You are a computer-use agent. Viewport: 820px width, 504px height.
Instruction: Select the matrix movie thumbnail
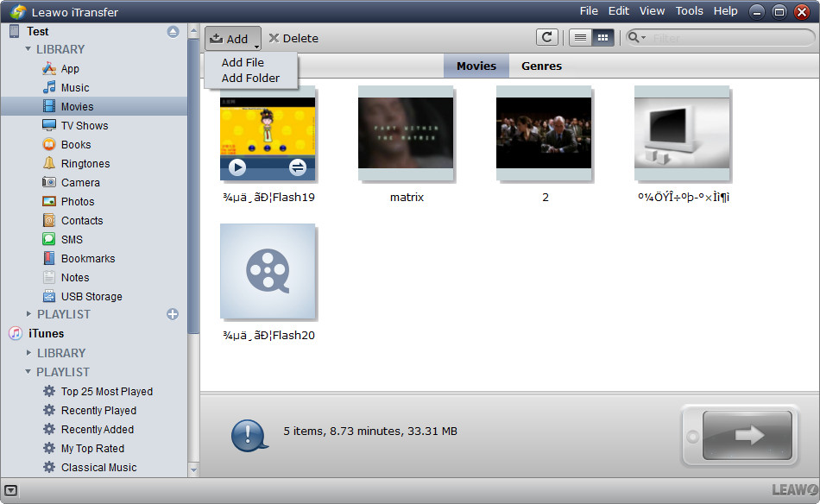click(406, 133)
